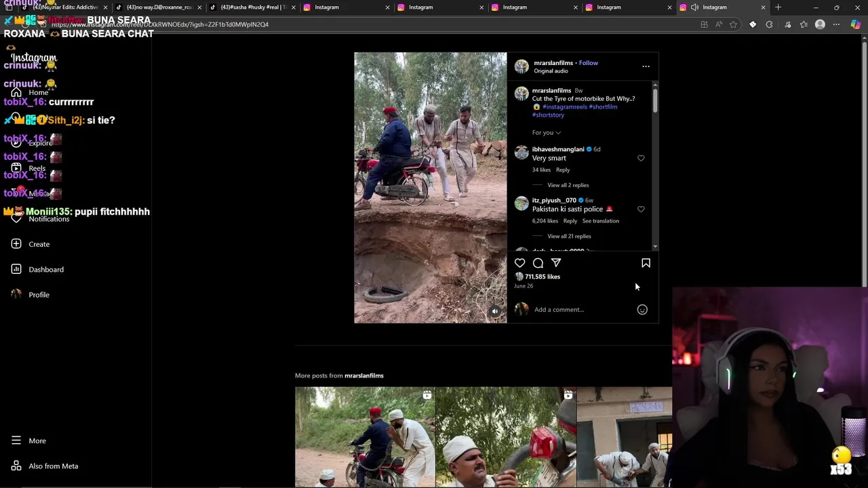Open emoji picker in comment box

[642, 310]
